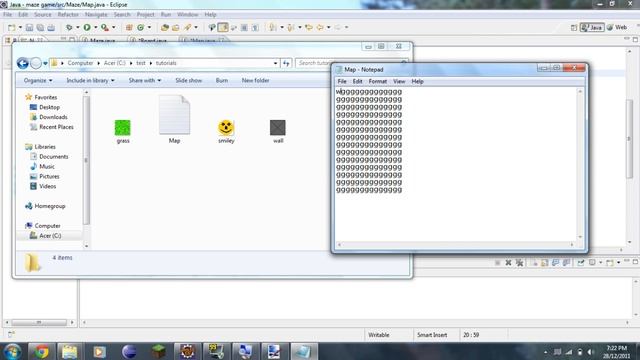Open Minecraft grass block taskbar icon
640x360 pixels.
click(158, 351)
